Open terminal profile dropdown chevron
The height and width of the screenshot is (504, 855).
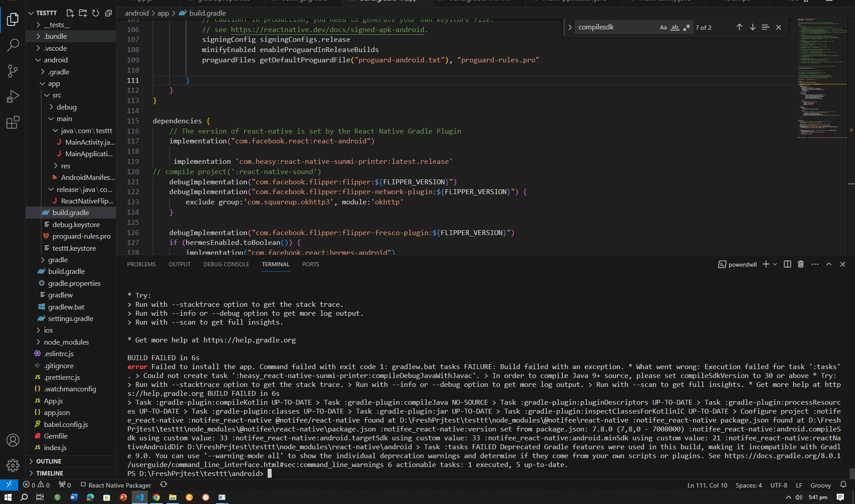point(774,264)
